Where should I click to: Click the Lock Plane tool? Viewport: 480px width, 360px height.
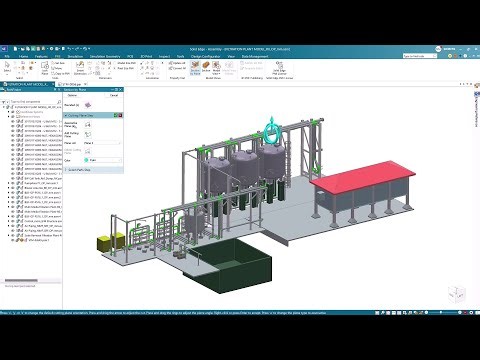pyautogui.click(x=45, y=68)
